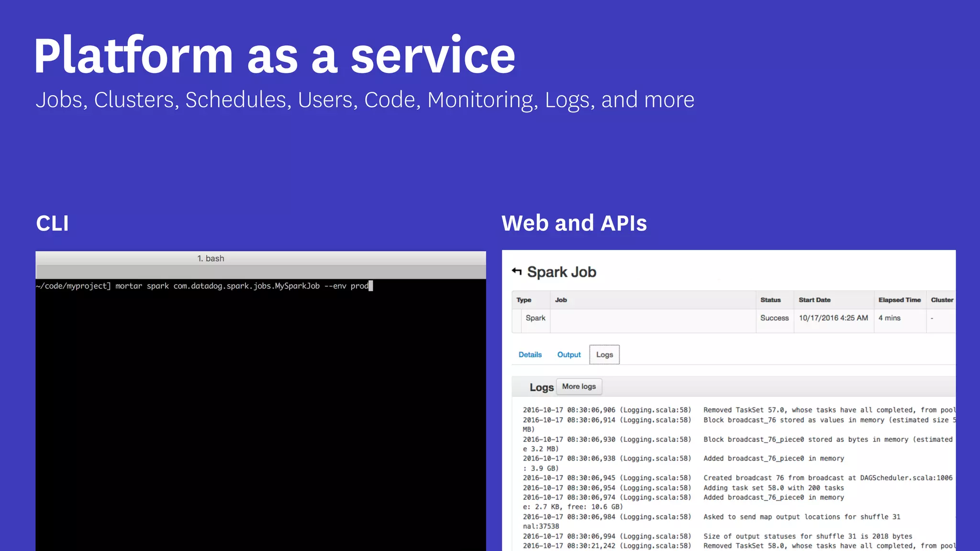Click the back arrow beside Spark Job

(x=517, y=271)
